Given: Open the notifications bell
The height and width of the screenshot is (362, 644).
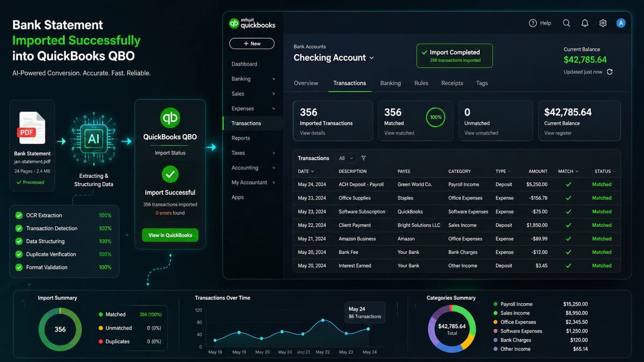Looking at the screenshot, I should (x=585, y=23).
